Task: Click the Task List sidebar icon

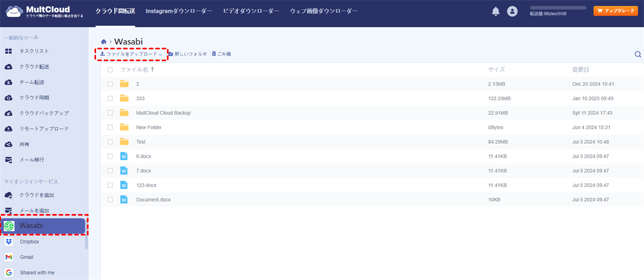Action: (9, 51)
